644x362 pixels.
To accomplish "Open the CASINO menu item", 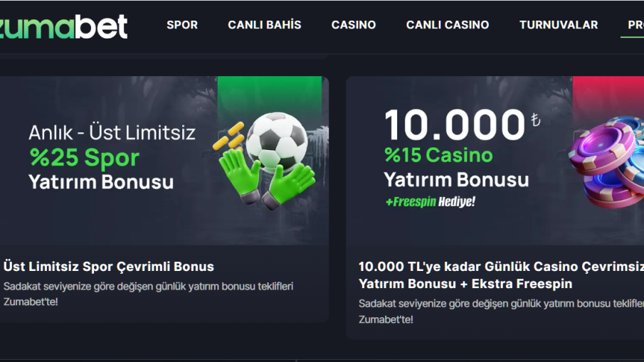I will tap(354, 25).
